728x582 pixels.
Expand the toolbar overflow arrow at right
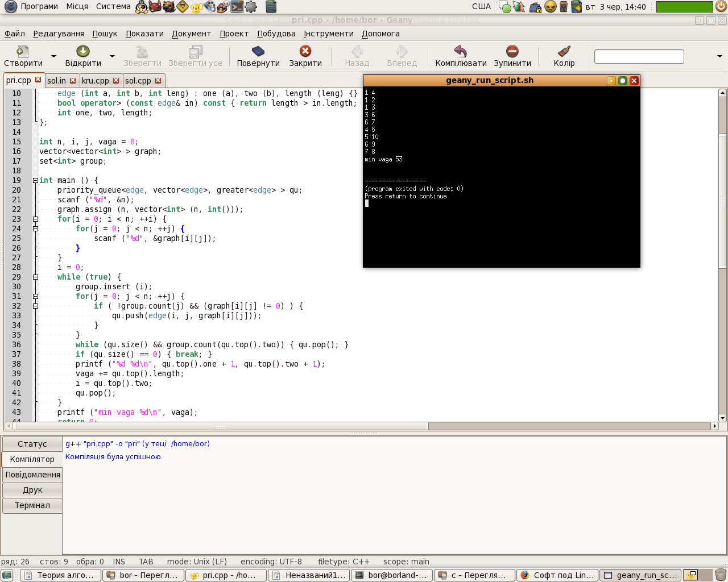tap(719, 56)
